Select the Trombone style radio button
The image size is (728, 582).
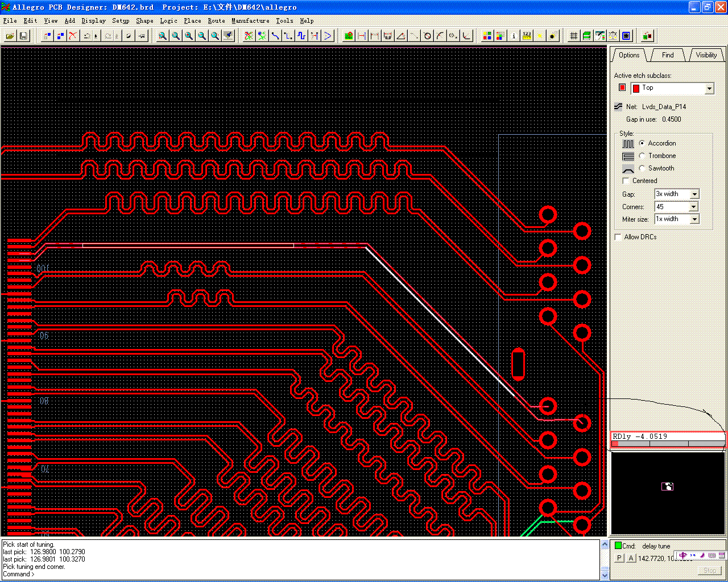[x=642, y=156]
